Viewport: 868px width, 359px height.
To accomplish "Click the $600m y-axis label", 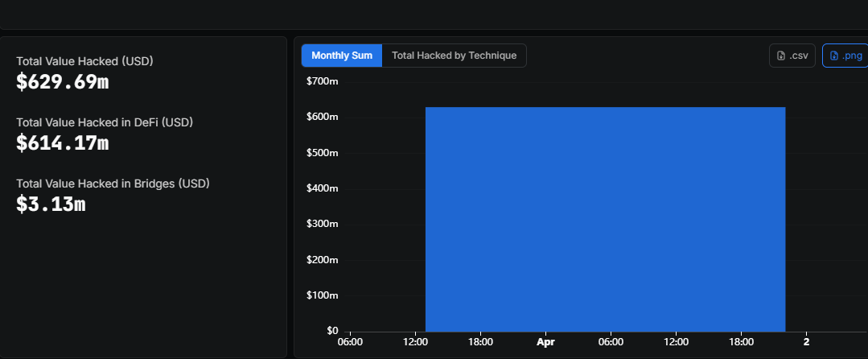I will 322,117.
